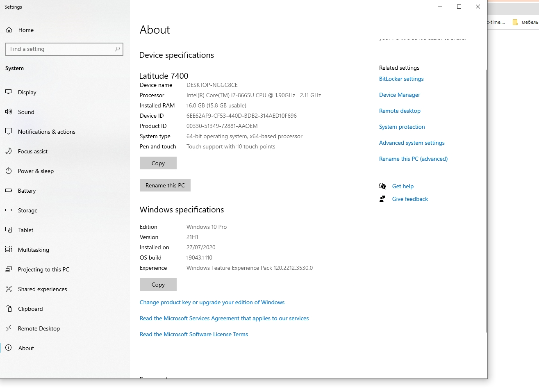Click the Related settings heading
Screen dimensions: 539x392
pos(399,68)
